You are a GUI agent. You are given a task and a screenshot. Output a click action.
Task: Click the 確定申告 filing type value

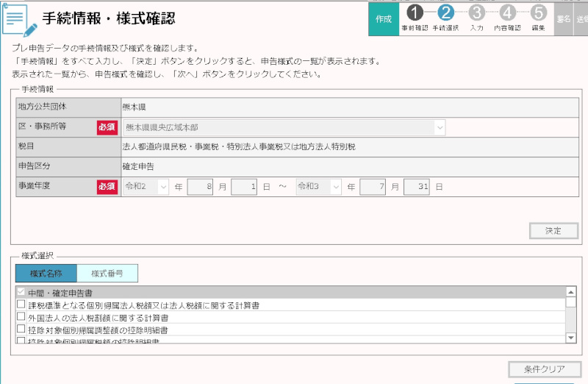pyautogui.click(x=138, y=167)
